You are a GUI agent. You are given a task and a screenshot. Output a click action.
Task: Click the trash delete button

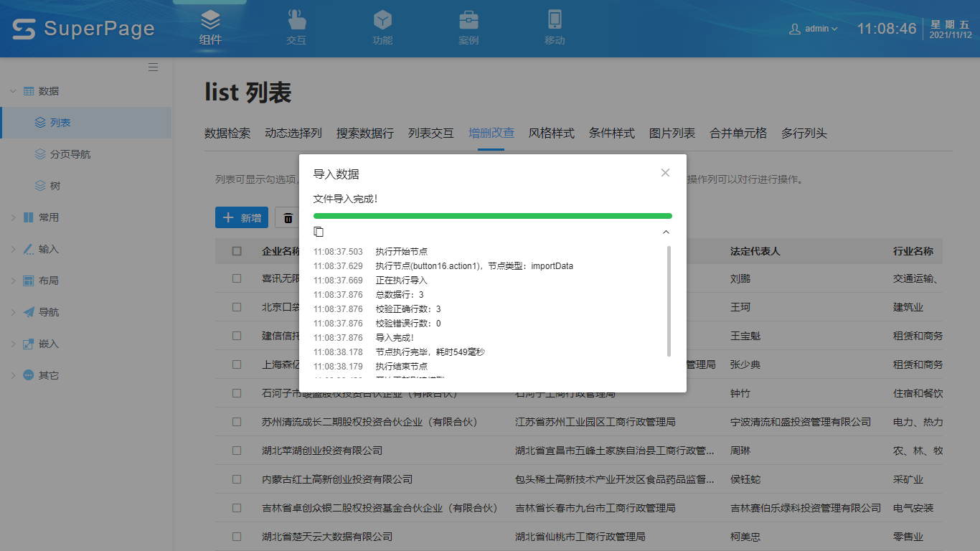(x=288, y=217)
